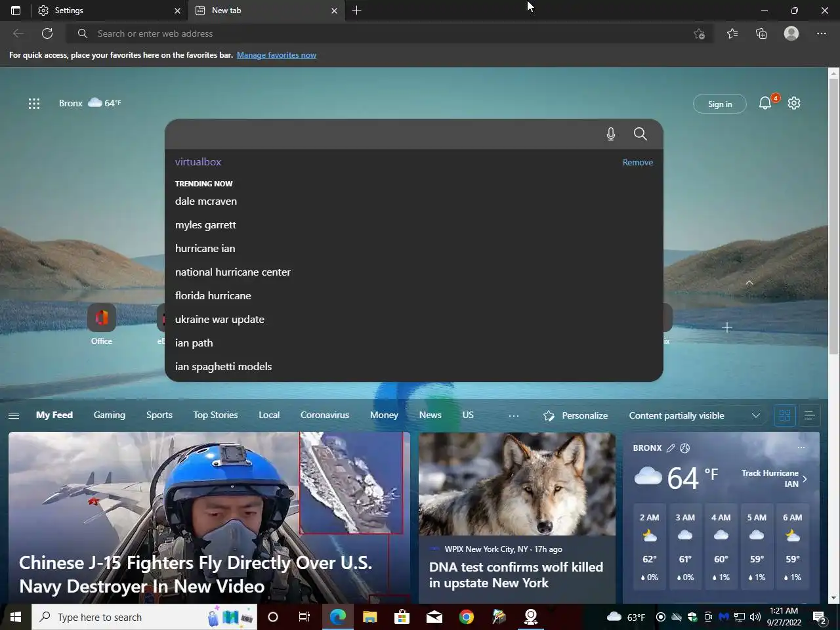This screenshot has height=630, width=840.
Task: Open Windows Start menu
Action: pyautogui.click(x=16, y=617)
